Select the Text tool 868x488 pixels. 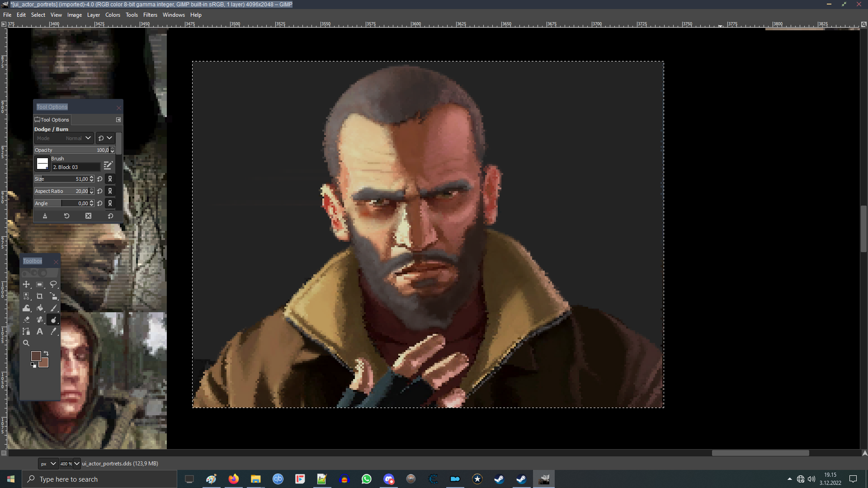pyautogui.click(x=40, y=331)
